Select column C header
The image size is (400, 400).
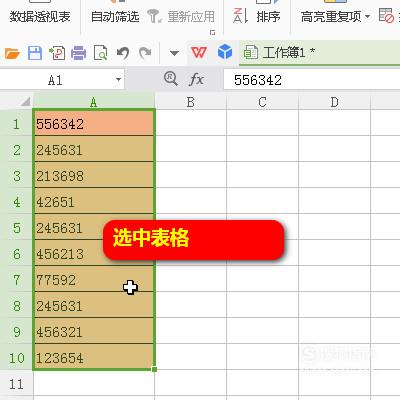263,102
